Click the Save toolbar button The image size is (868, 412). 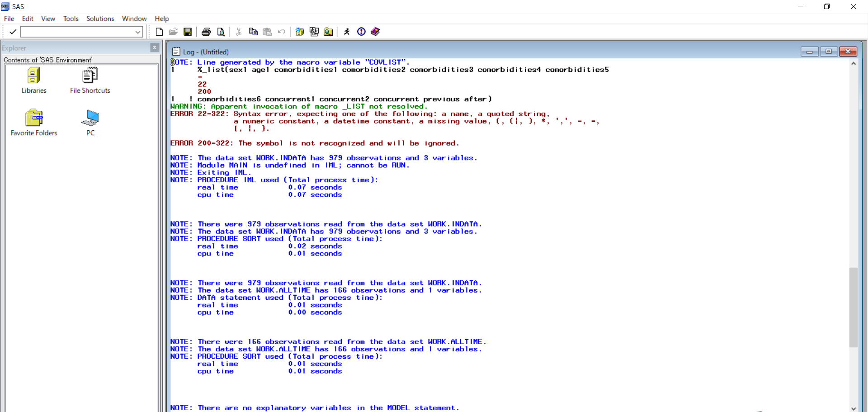coord(188,32)
